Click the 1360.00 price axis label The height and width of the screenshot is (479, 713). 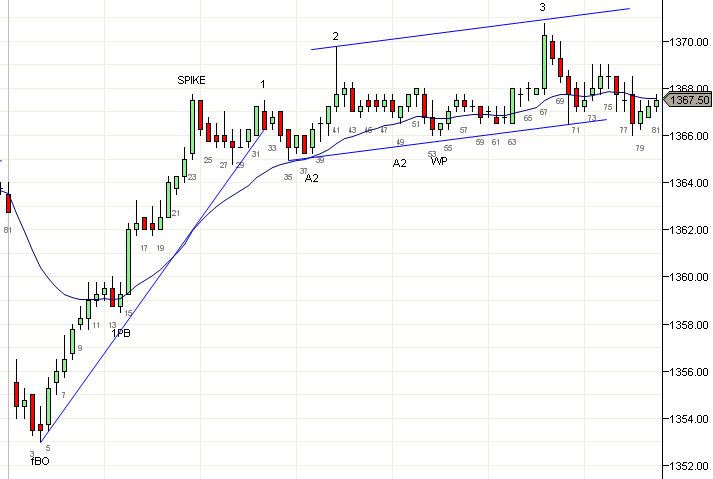688,277
